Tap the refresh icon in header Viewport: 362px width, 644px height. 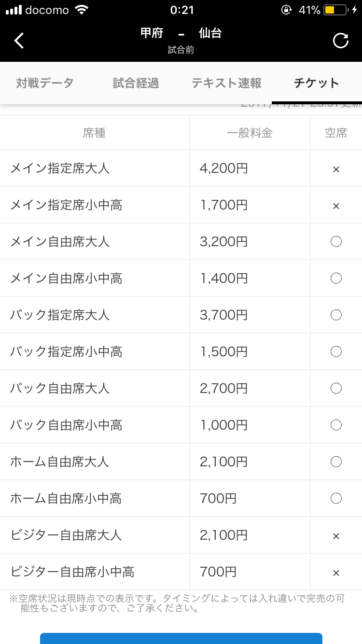(341, 41)
